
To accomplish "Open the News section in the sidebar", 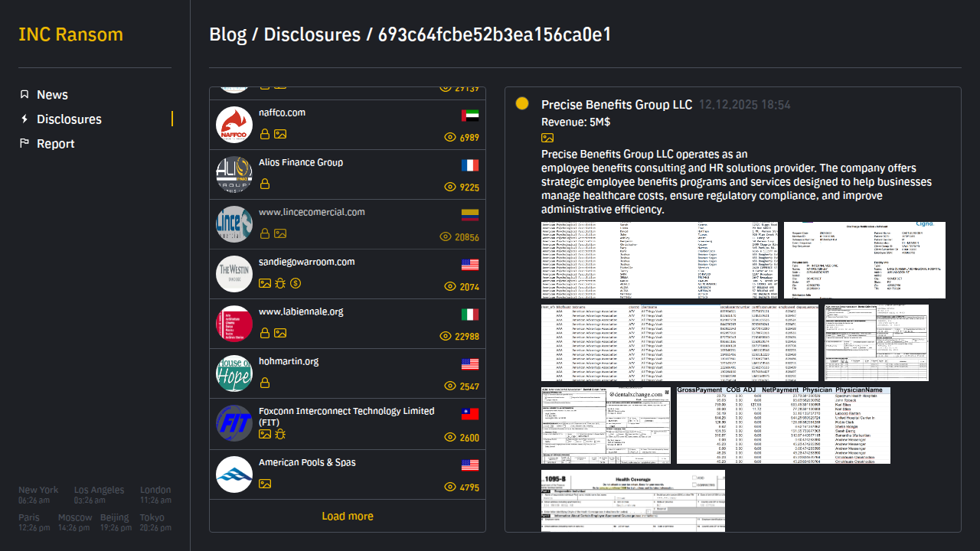I will [52, 95].
